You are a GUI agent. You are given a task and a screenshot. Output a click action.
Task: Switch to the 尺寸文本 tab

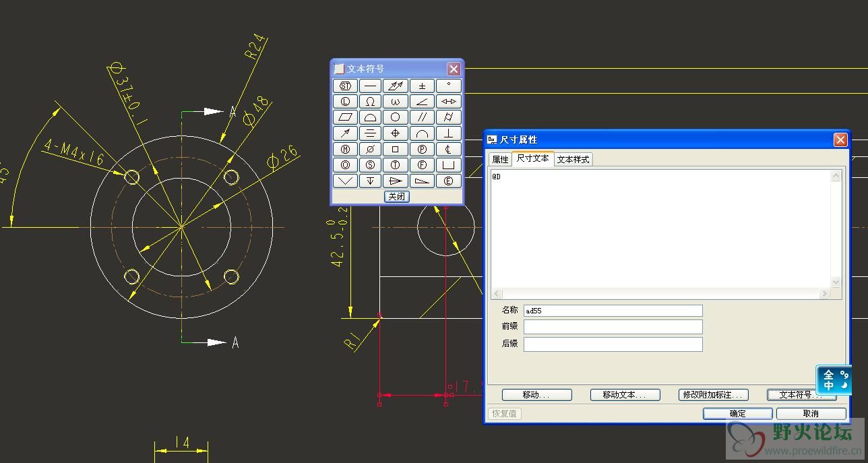(533, 158)
